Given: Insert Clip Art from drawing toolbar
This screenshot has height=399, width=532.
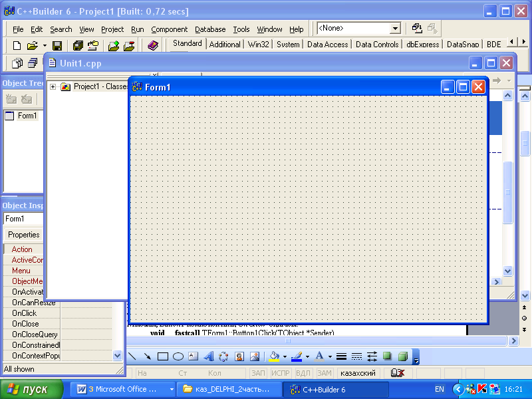Looking at the screenshot, I should click(x=239, y=356).
